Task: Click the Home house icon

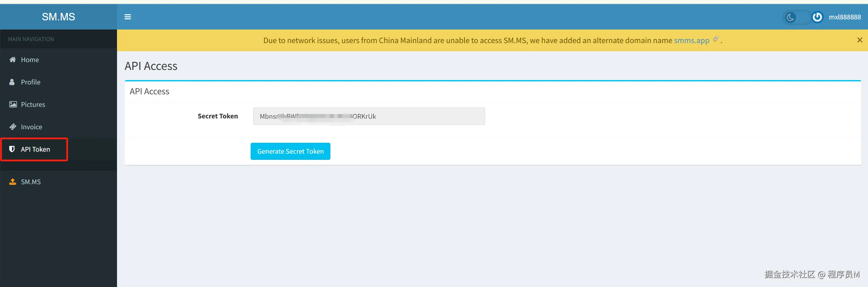Action: tap(13, 60)
